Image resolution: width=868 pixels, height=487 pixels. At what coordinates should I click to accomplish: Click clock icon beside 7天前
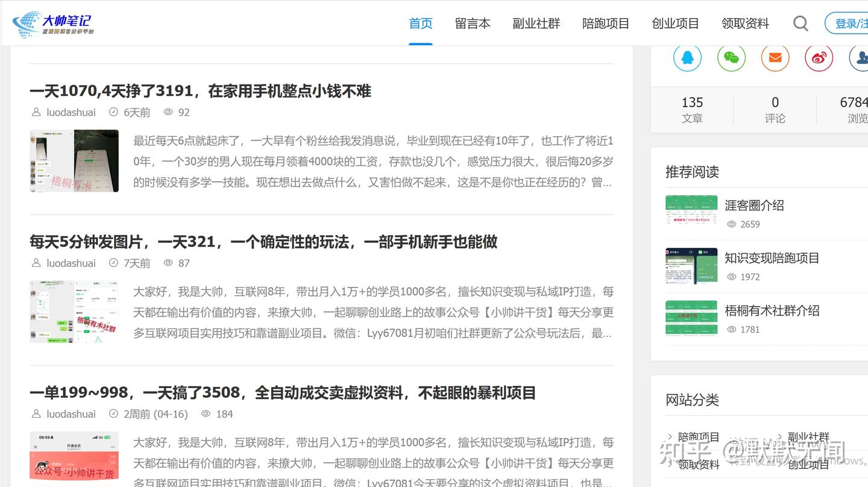click(113, 263)
